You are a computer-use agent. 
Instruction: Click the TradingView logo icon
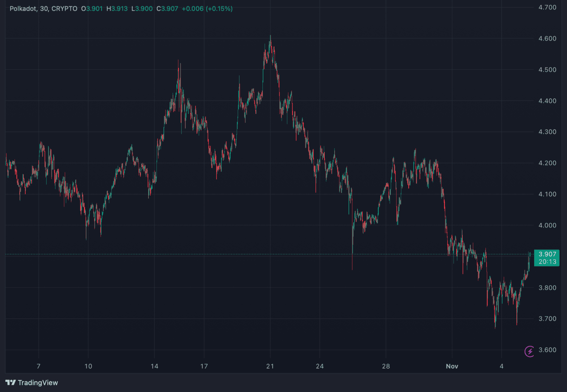tap(11, 383)
